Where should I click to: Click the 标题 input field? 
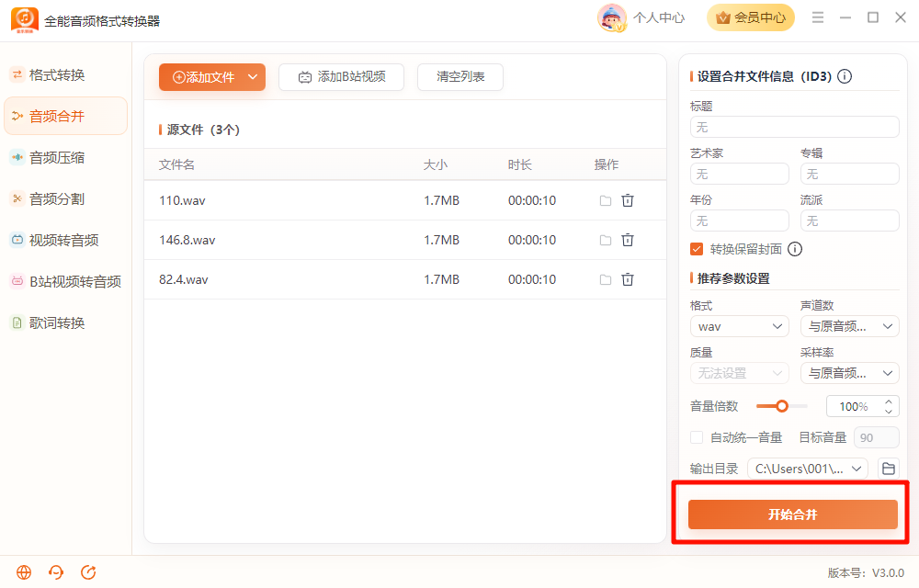point(795,127)
